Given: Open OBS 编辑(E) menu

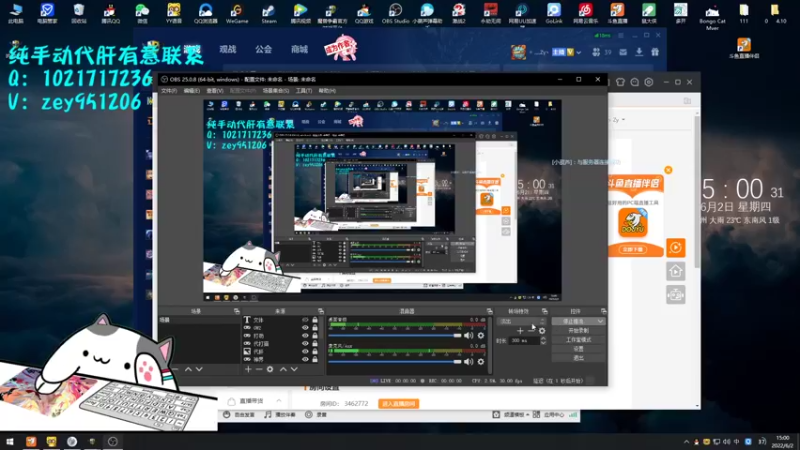Looking at the screenshot, I should 191,91.
